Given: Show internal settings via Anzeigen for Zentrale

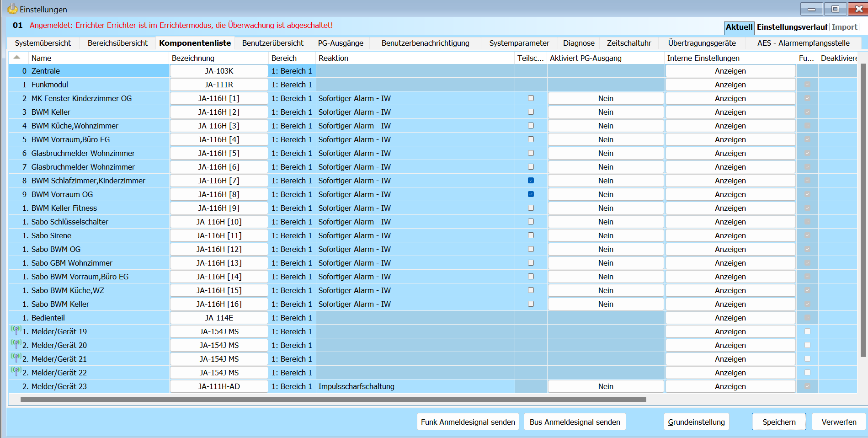Looking at the screenshot, I should click(x=730, y=71).
